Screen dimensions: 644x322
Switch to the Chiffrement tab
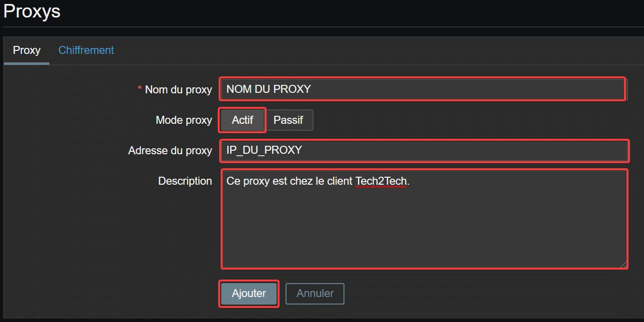pyautogui.click(x=86, y=50)
